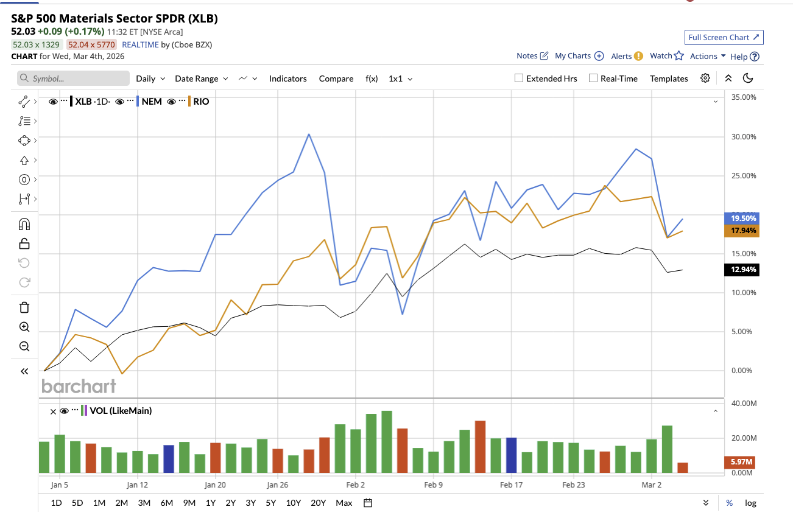The width and height of the screenshot is (793, 532).
Task: Open the annotations list tool
Action: (x=24, y=121)
